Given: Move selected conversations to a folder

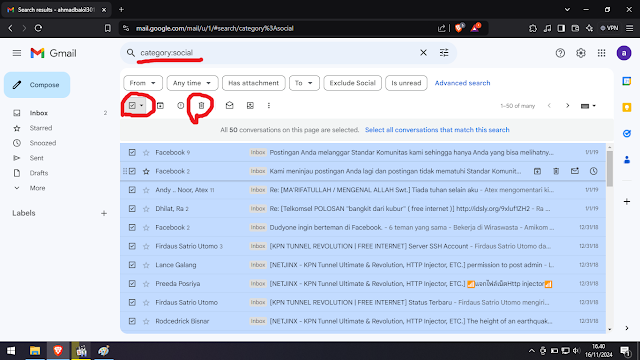Looking at the screenshot, I should (250, 106).
